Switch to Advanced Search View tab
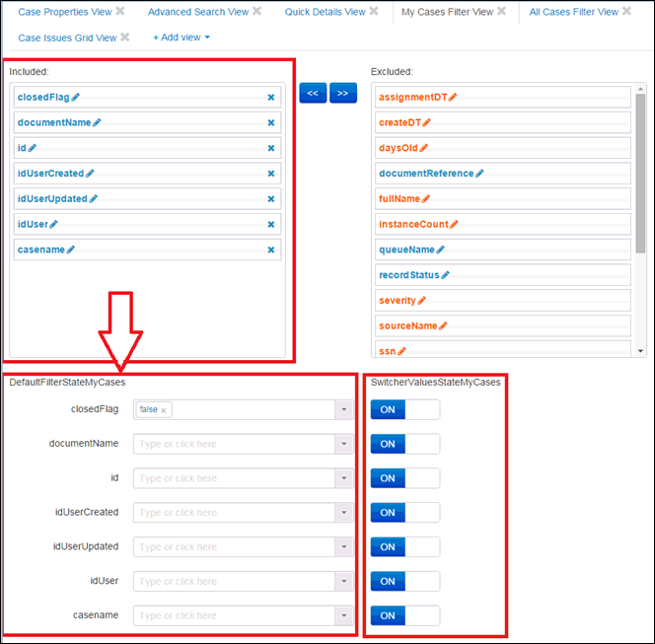The image size is (655, 644). [x=197, y=12]
